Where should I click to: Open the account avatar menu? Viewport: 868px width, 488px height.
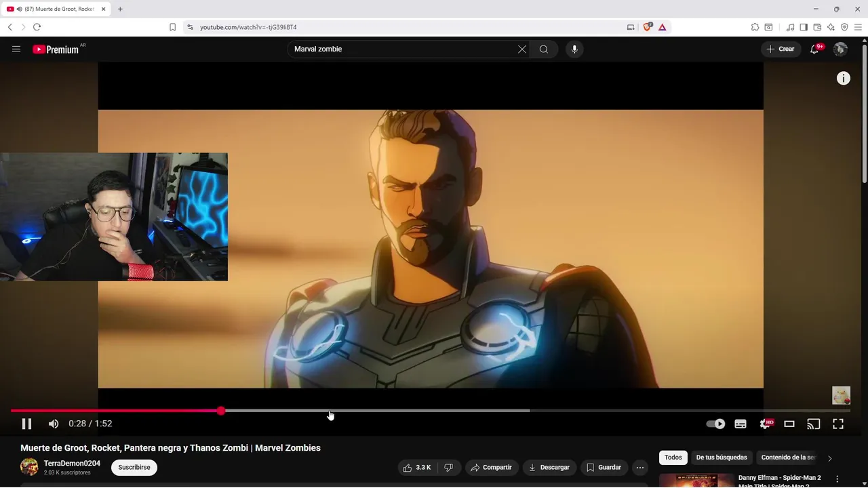tap(840, 49)
